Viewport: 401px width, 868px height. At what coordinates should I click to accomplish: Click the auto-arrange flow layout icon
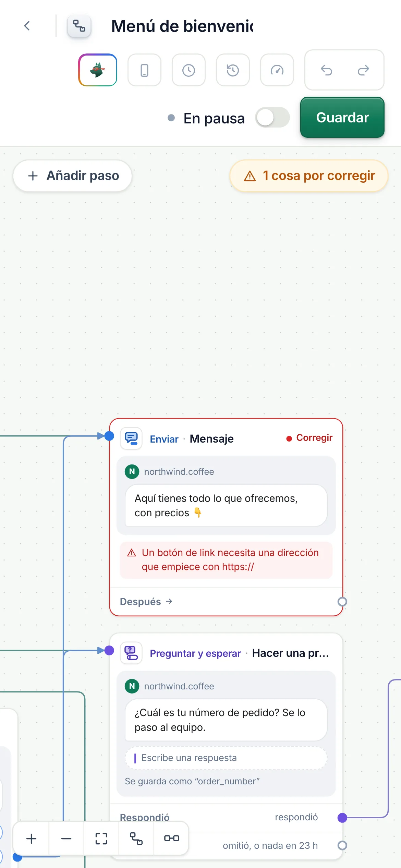point(136,839)
